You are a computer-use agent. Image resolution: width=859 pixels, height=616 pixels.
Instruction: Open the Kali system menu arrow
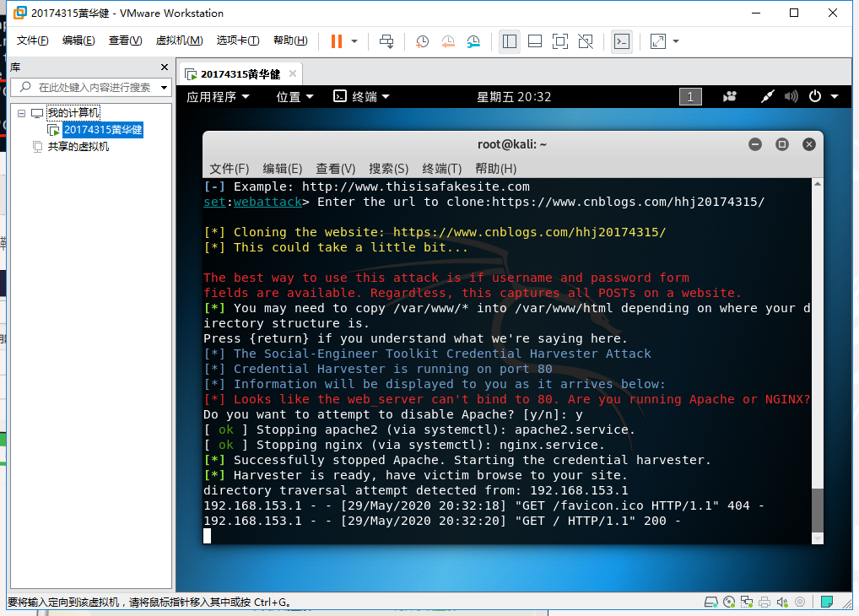point(835,96)
